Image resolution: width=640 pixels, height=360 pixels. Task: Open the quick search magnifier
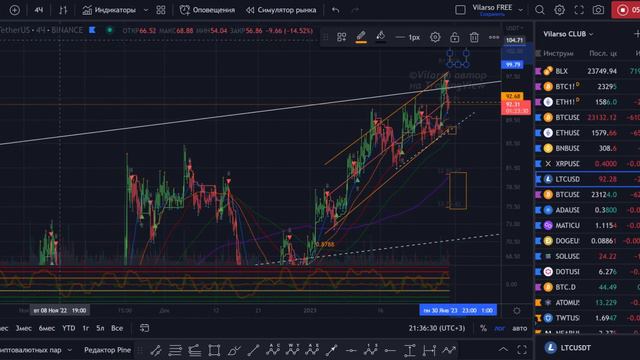point(540,10)
